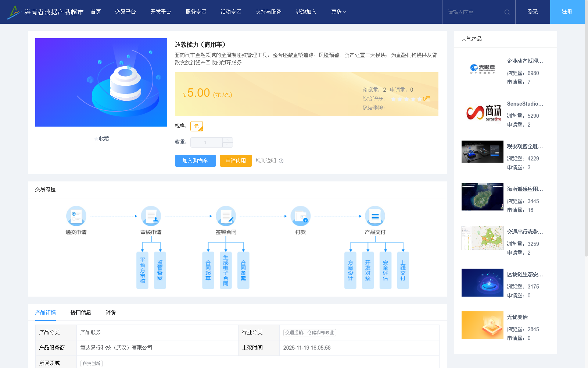Open the 交易平台 navigation menu
The height and width of the screenshot is (368, 588).
[x=125, y=11]
